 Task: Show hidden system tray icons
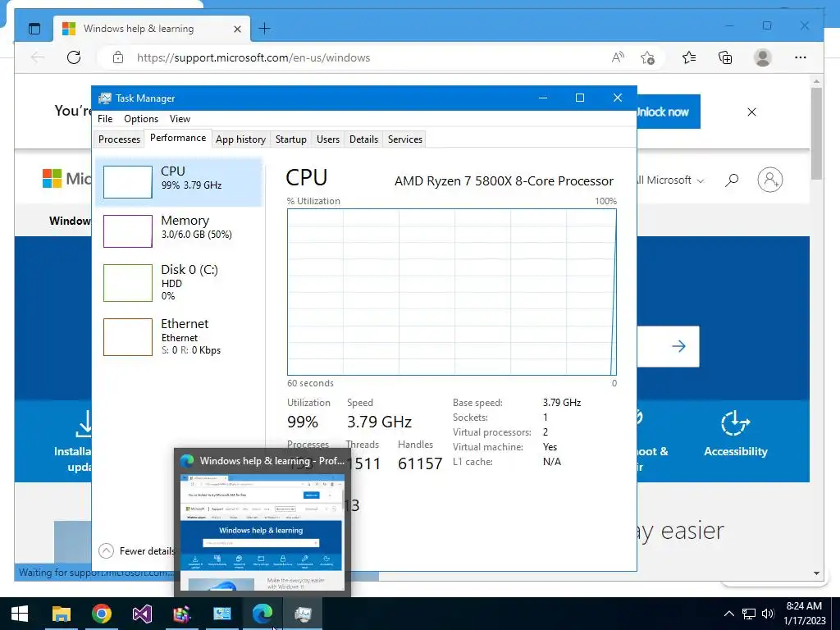729,614
